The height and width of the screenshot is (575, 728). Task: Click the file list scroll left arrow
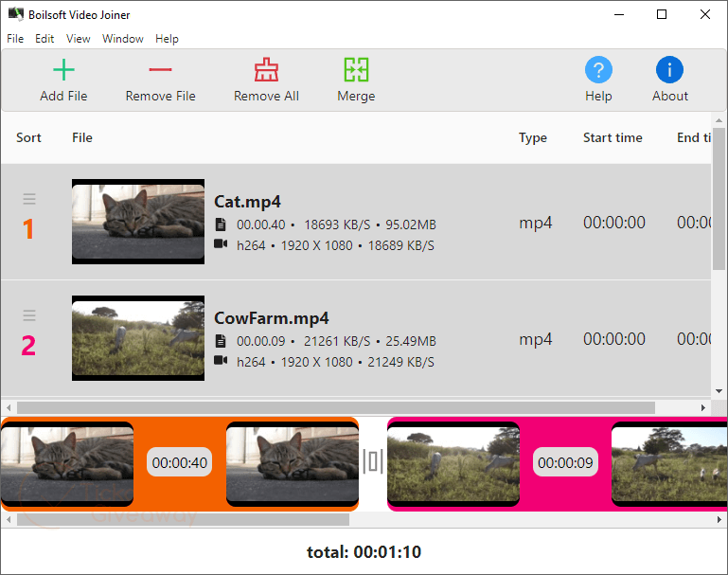click(9, 407)
